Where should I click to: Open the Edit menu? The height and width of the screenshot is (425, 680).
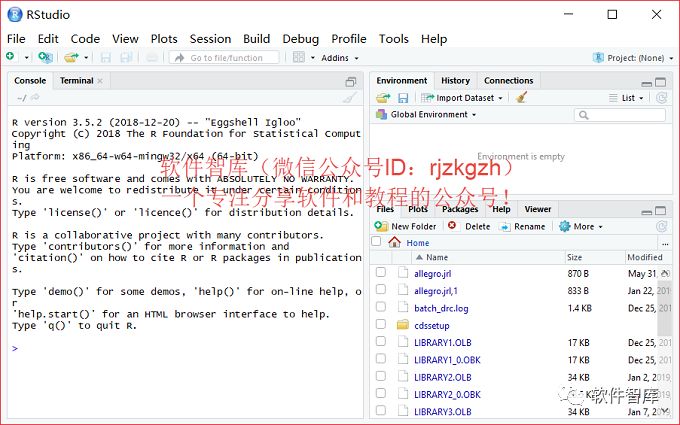point(48,39)
